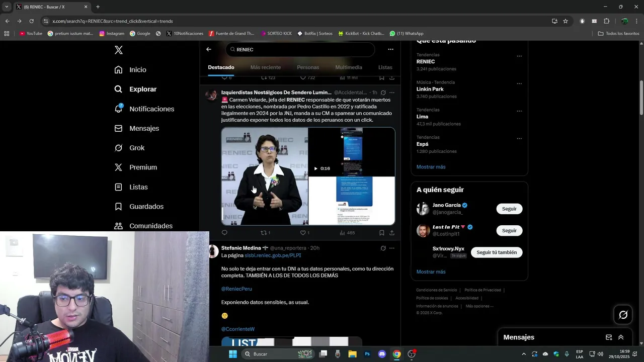The width and height of the screenshot is (644, 362).
Task: Switch to the Personas tab
Action: coord(308,67)
